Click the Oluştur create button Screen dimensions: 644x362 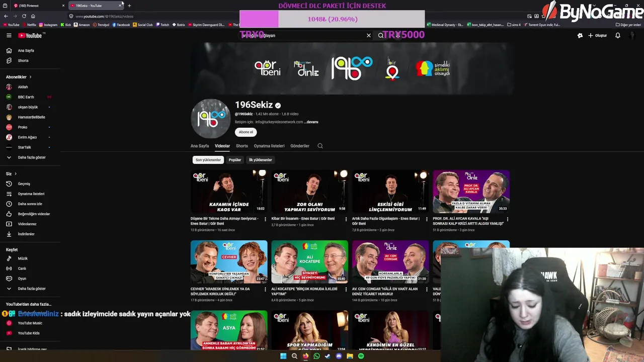tap(597, 35)
